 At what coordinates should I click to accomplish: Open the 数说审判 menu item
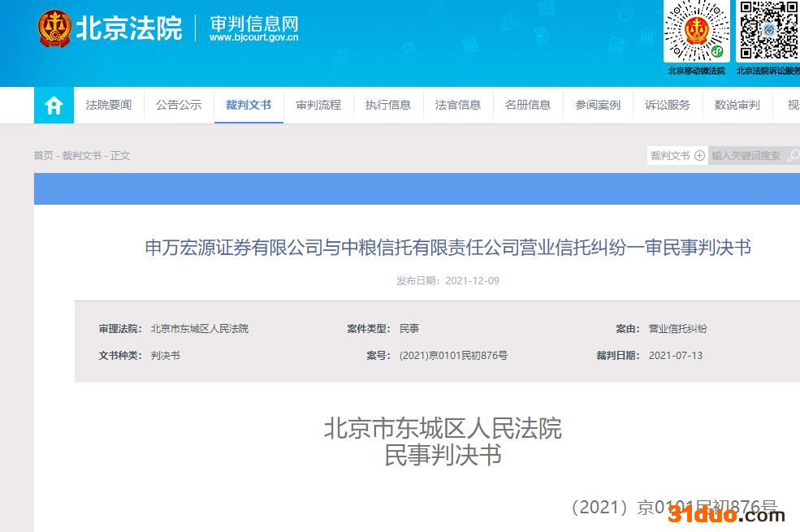[x=737, y=106]
